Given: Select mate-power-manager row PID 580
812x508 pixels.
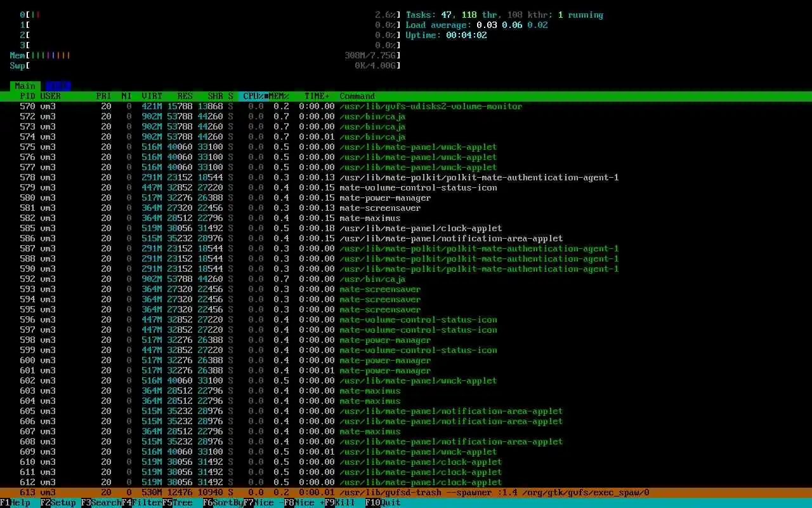Looking at the screenshot, I should click(406, 198).
